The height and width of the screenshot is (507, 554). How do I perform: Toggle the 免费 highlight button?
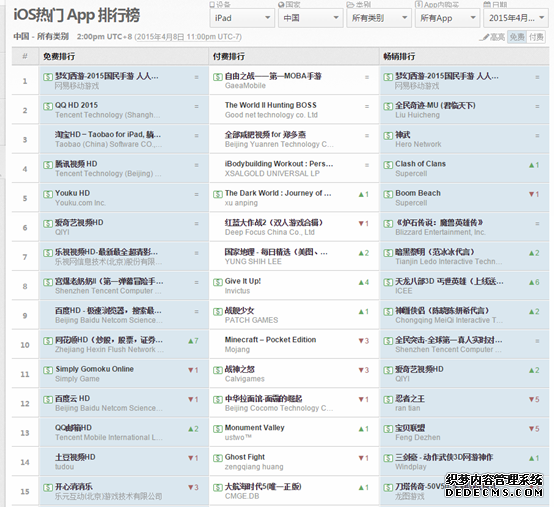pyautogui.click(x=517, y=37)
